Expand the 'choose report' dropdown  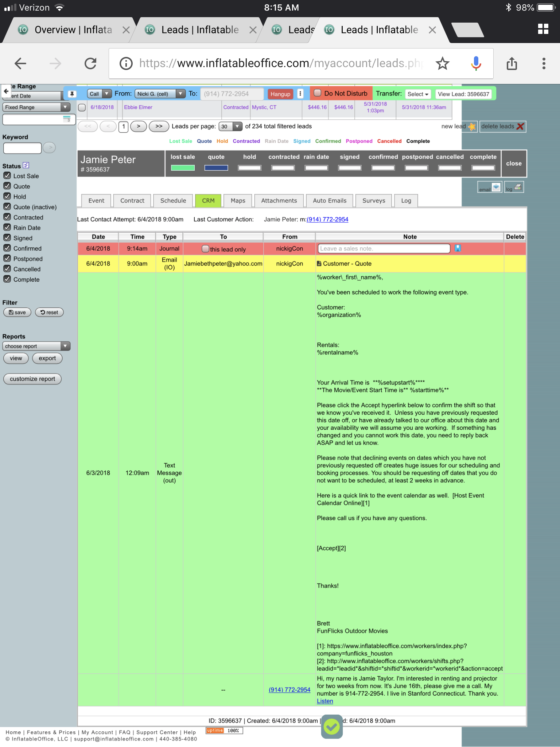tap(36, 346)
